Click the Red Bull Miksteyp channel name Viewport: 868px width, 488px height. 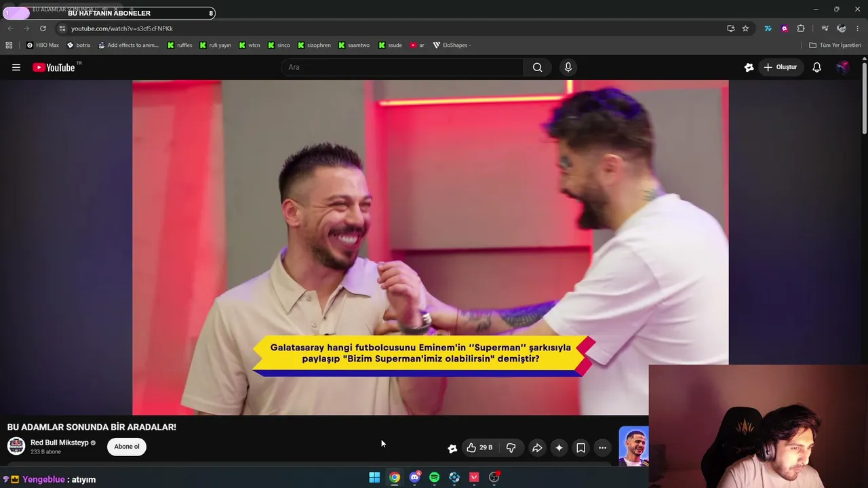(x=60, y=443)
